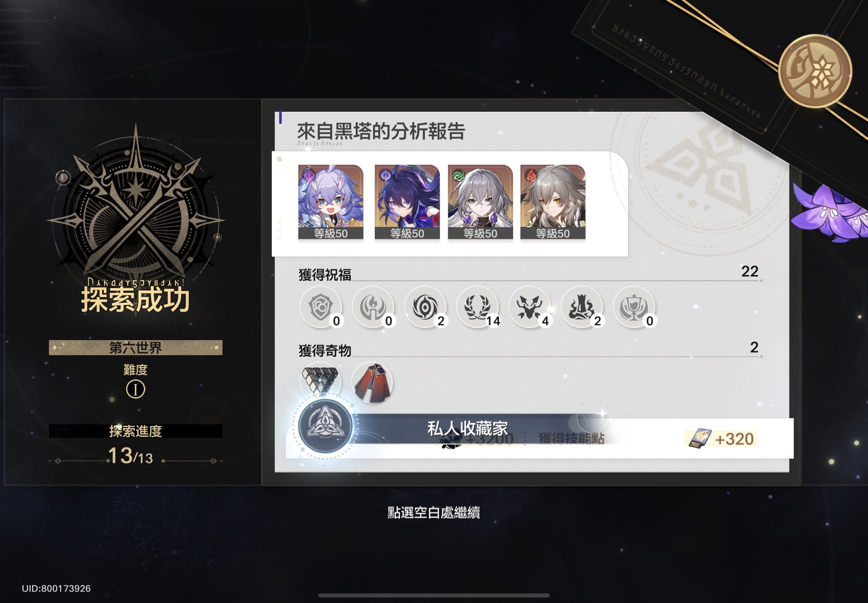Click Bronya's character portrait
868x603 pixels.
pos(480,202)
